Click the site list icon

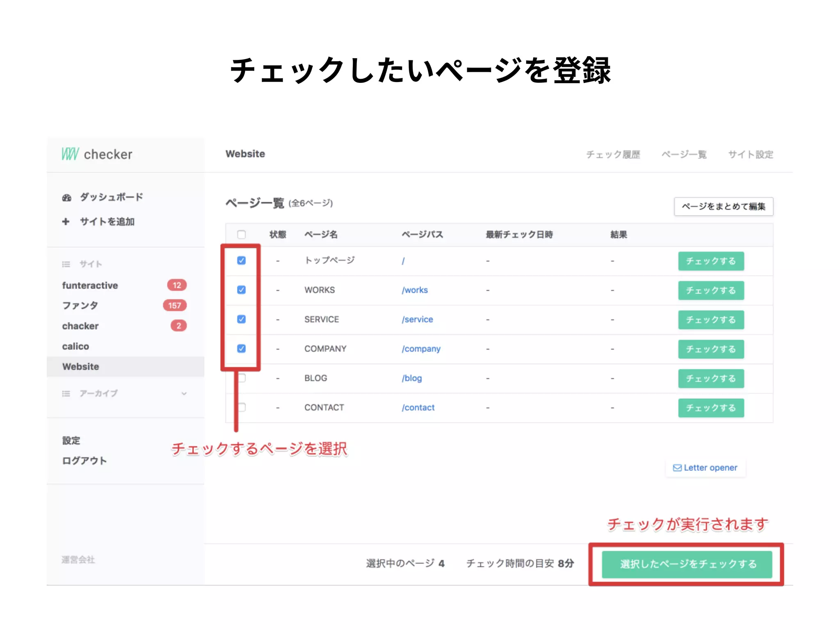(66, 264)
